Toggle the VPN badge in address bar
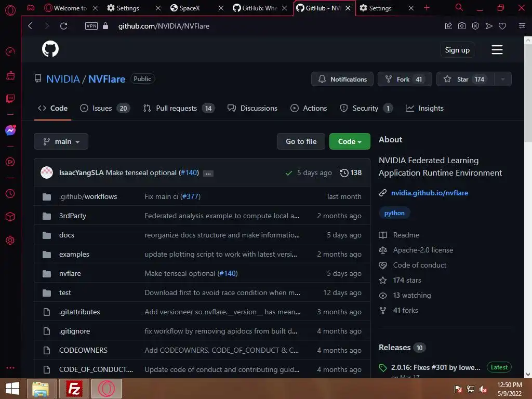532x399 pixels. (91, 26)
